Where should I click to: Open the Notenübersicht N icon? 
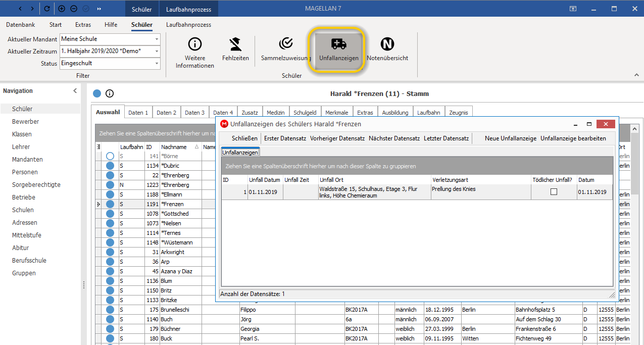point(387,44)
